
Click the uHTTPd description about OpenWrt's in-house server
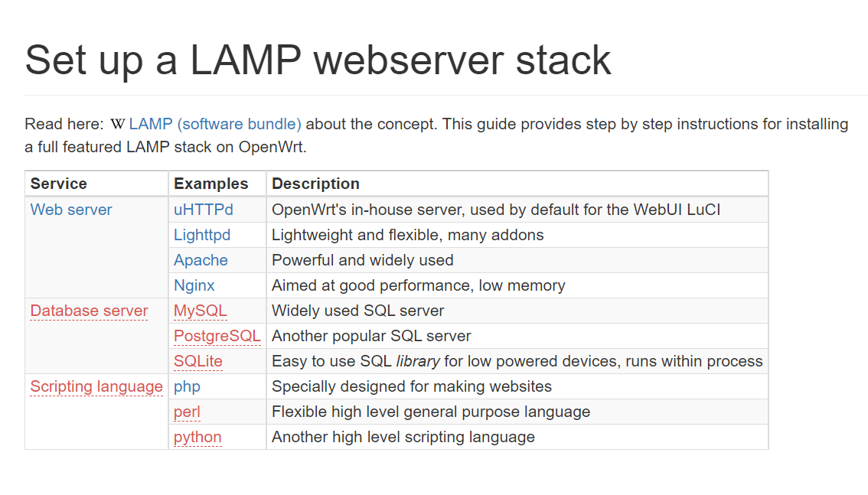517,210
